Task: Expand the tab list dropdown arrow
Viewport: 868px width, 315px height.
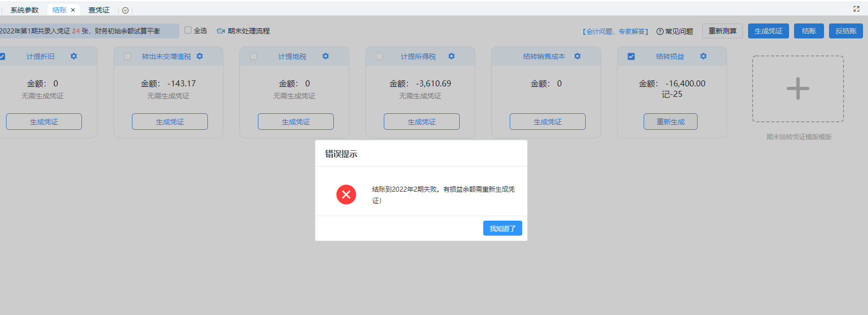Action: pyautogui.click(x=125, y=10)
